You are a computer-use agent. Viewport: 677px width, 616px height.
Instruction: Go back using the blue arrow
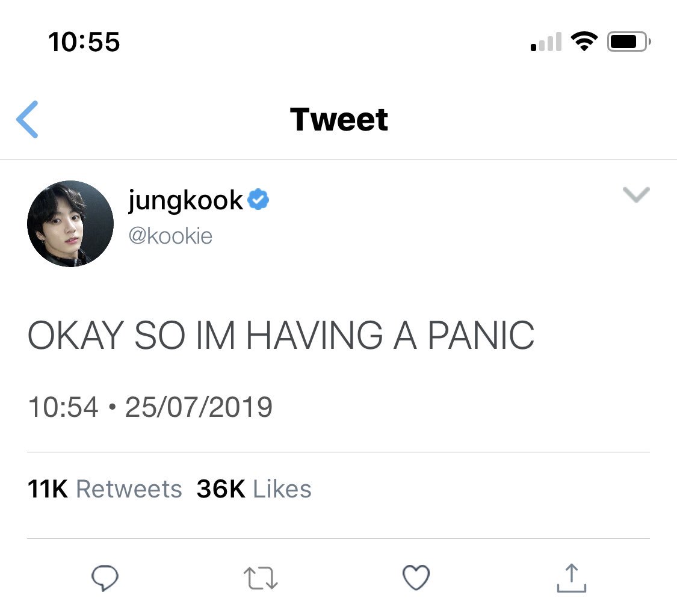pos(27,120)
